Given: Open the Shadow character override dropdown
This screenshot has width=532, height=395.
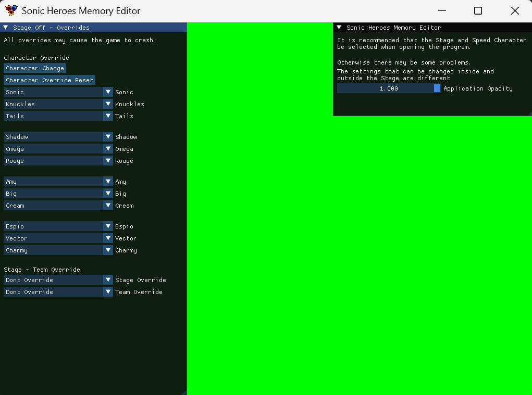Looking at the screenshot, I should (108, 136).
